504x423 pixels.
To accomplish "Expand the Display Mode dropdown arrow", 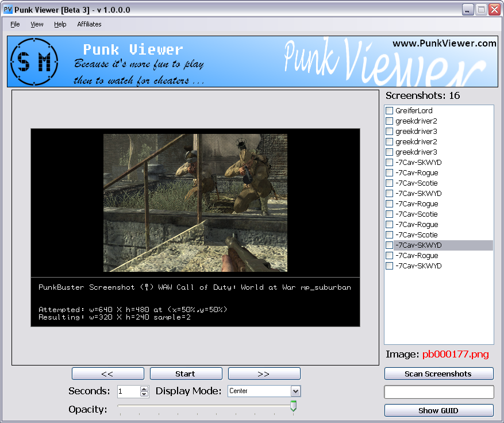I will coord(296,391).
